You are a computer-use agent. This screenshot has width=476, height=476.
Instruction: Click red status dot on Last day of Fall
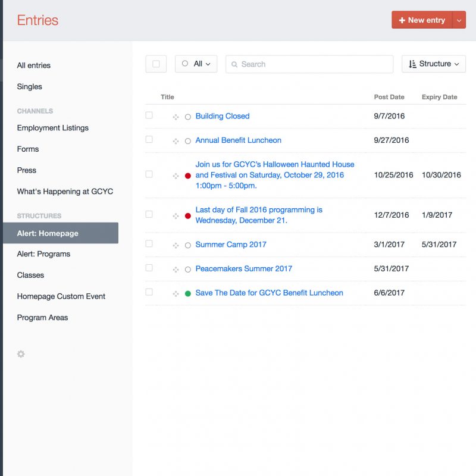(x=188, y=216)
